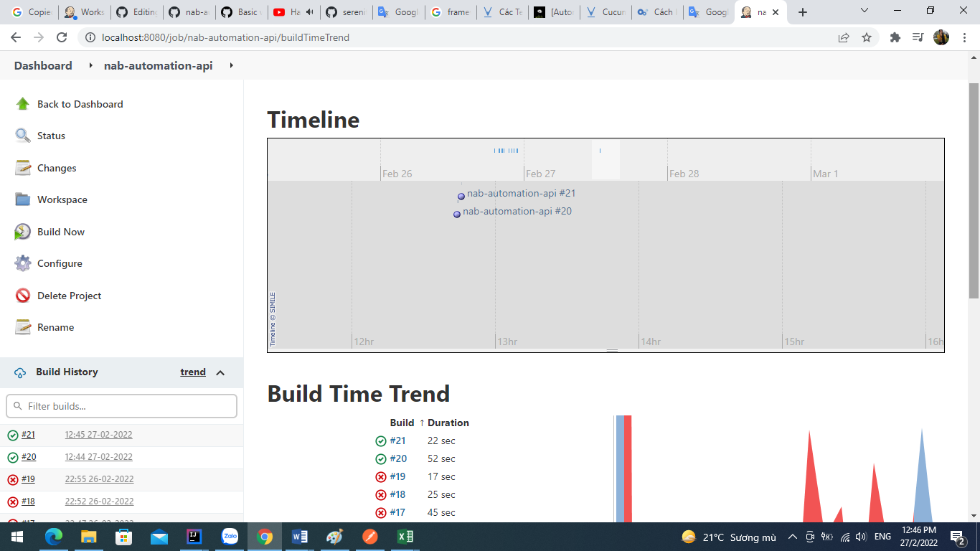Click the page vertical scrollbar
The width and height of the screenshot is (980, 551).
click(974, 190)
